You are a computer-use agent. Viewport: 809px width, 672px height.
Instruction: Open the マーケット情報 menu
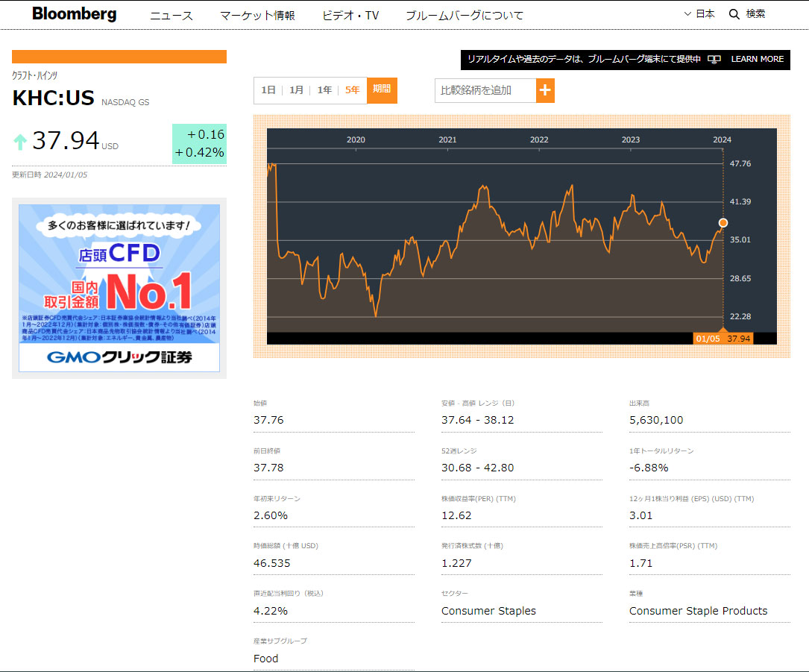pyautogui.click(x=257, y=16)
